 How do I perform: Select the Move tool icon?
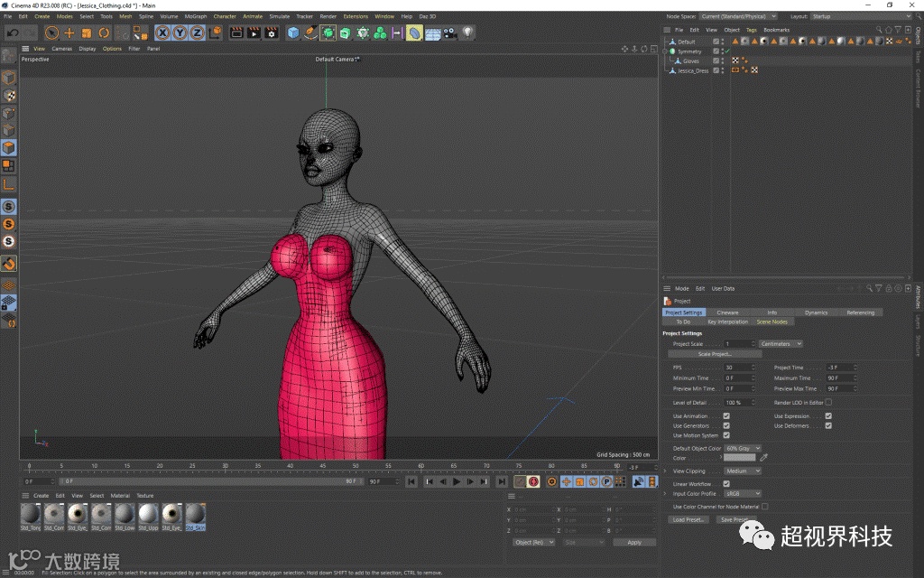[x=69, y=33]
